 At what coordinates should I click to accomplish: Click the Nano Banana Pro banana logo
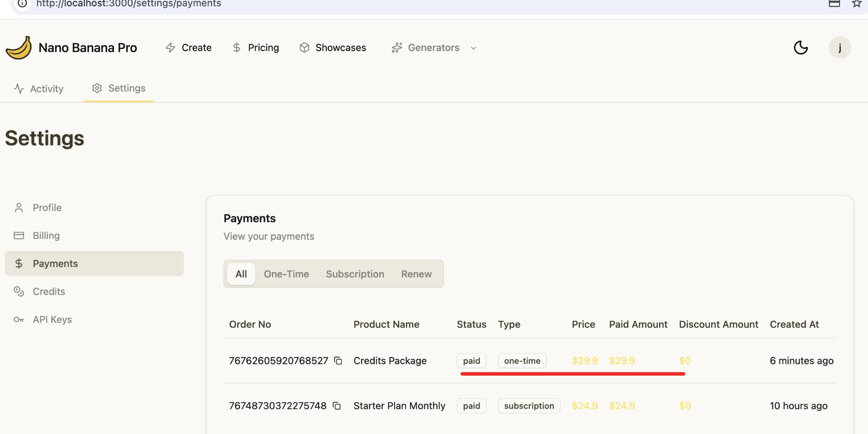(x=19, y=48)
